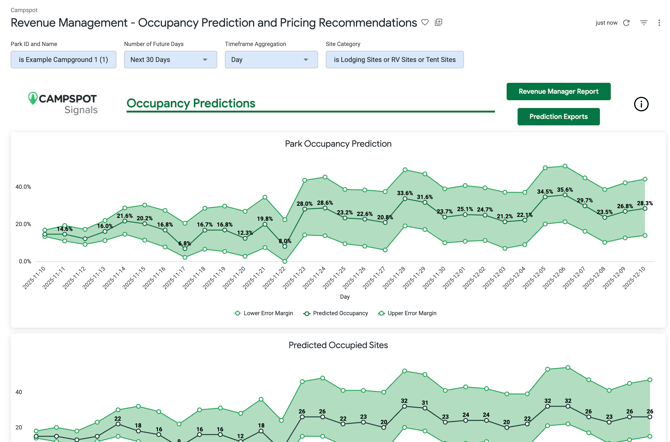The image size is (670, 442).
Task: Hide the Upper Error Margin legend series
Action: (x=408, y=314)
